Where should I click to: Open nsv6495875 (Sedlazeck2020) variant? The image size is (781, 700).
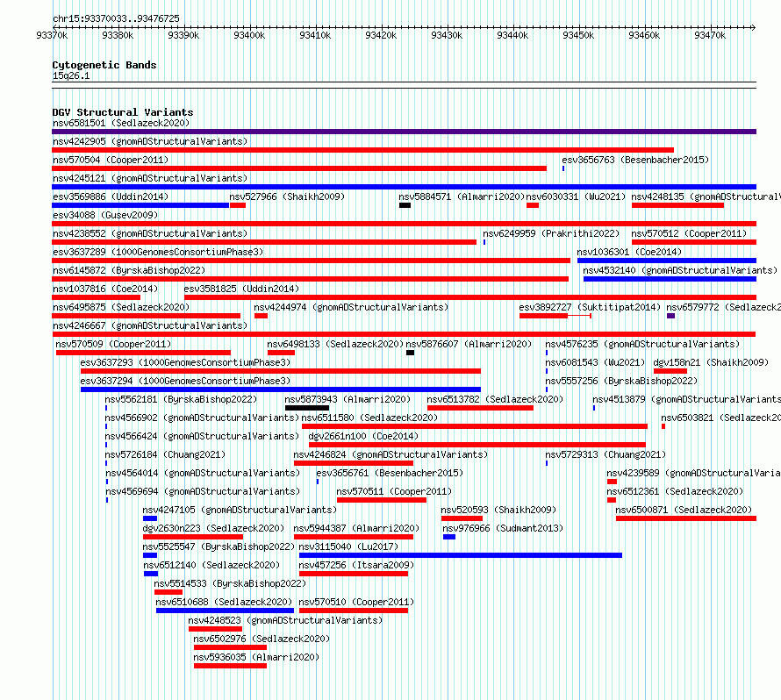[121, 307]
